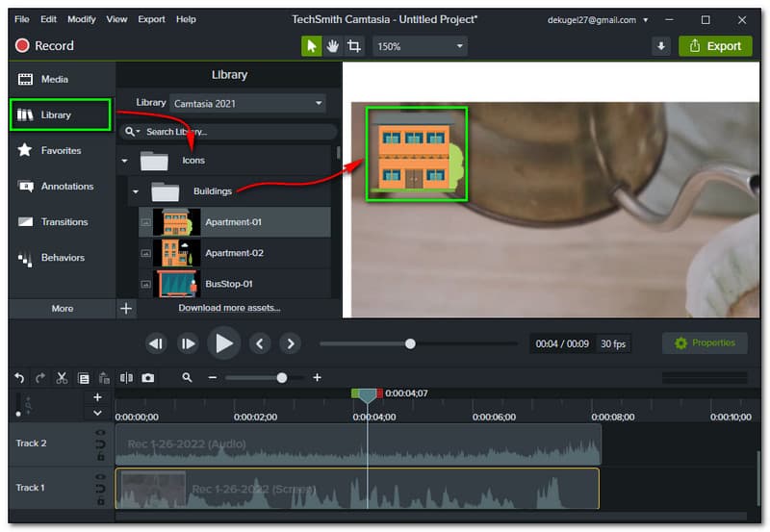Click the download arrow icon beside Export
Image resolution: width=770 pixels, height=532 pixels.
coord(661,46)
